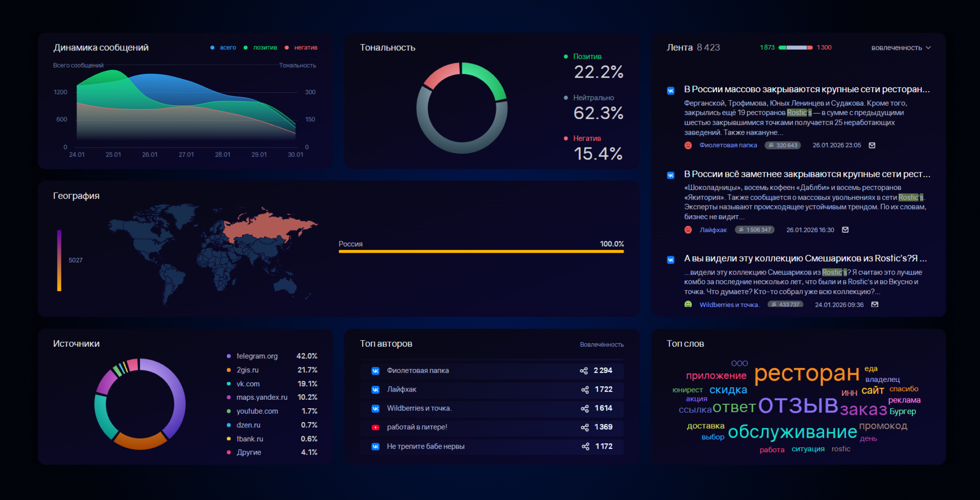Click the VK icon beside Не трепите бабе нервы
The height and width of the screenshot is (500, 980).
point(376,447)
